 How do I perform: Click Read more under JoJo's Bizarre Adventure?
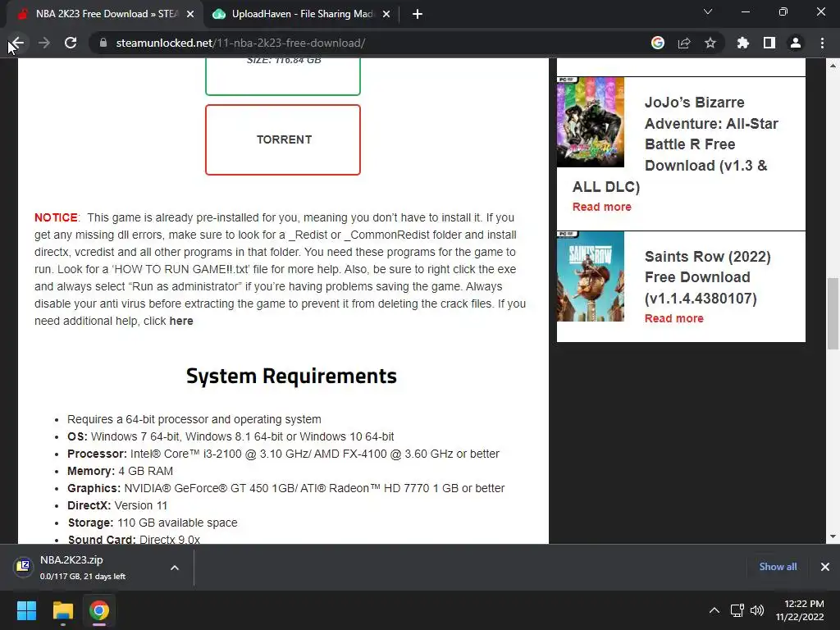tap(601, 207)
